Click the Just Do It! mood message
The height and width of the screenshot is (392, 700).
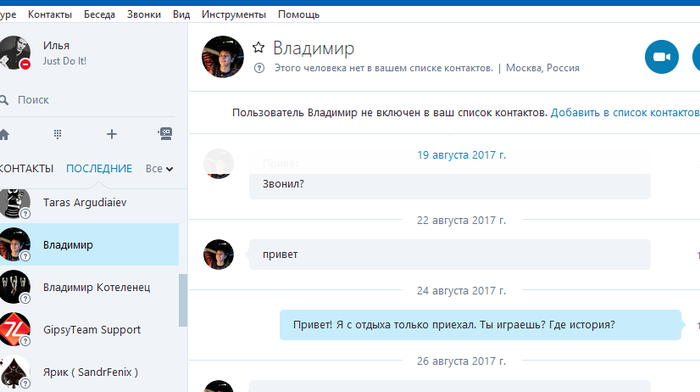click(x=65, y=61)
